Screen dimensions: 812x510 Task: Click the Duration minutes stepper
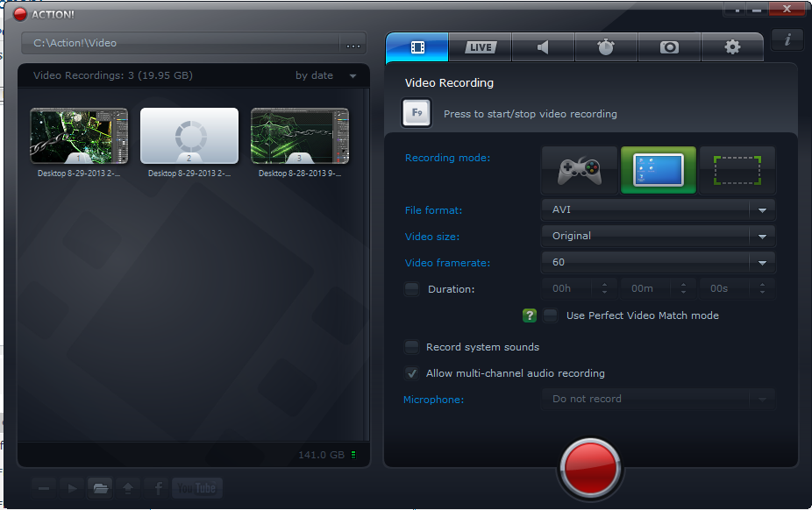click(683, 288)
